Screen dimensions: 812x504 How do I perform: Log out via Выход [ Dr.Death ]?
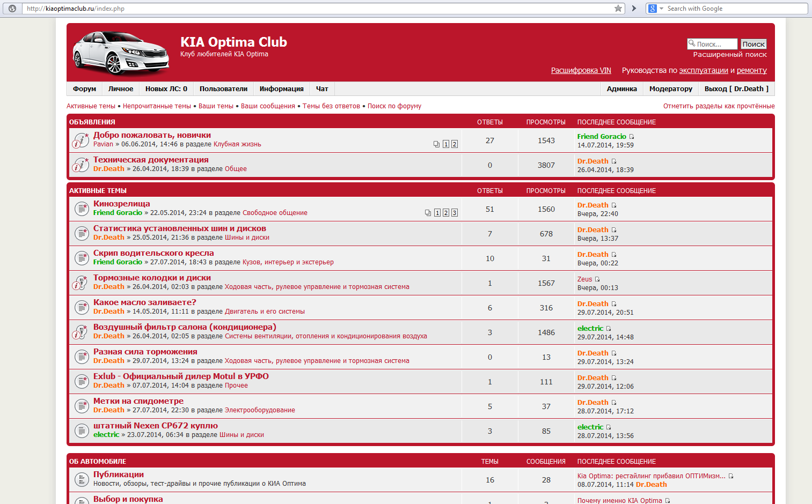click(736, 89)
